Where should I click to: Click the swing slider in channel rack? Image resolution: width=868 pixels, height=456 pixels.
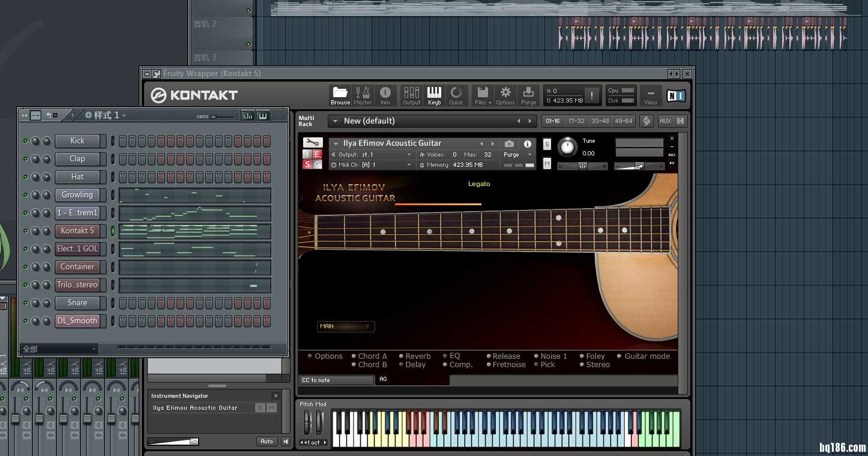click(x=223, y=116)
